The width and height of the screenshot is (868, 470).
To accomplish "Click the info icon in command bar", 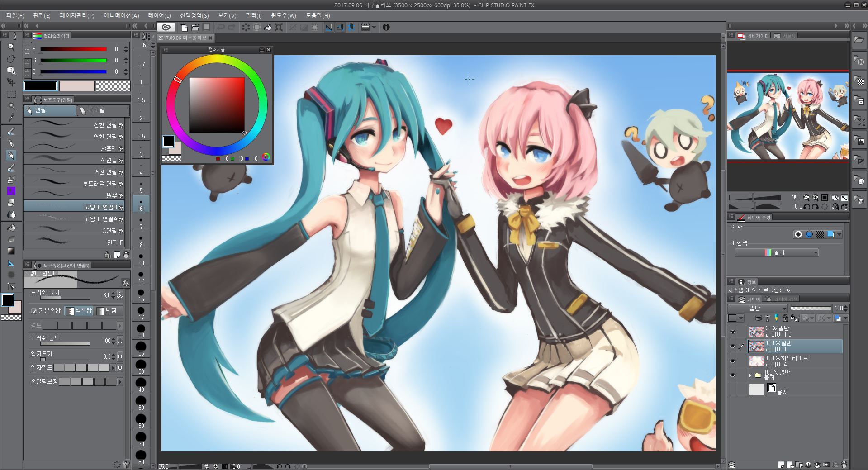I will (x=386, y=27).
